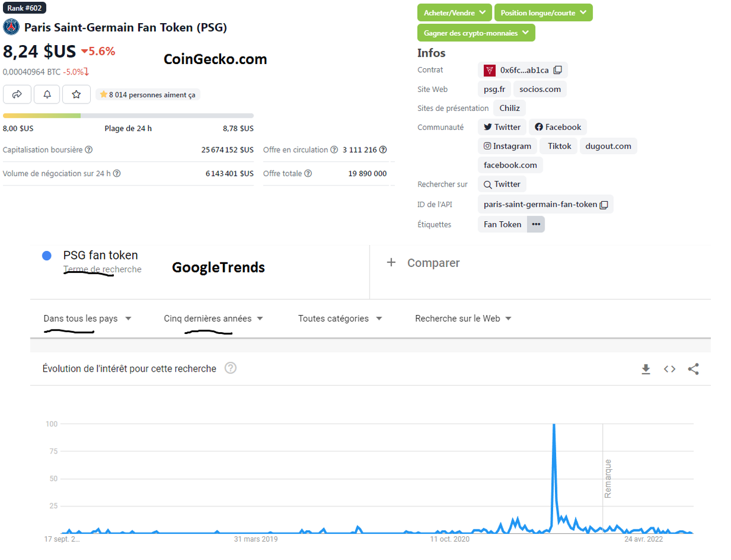Click the 8,24 $US price value
The height and width of the screenshot is (560, 731).
click(x=40, y=51)
